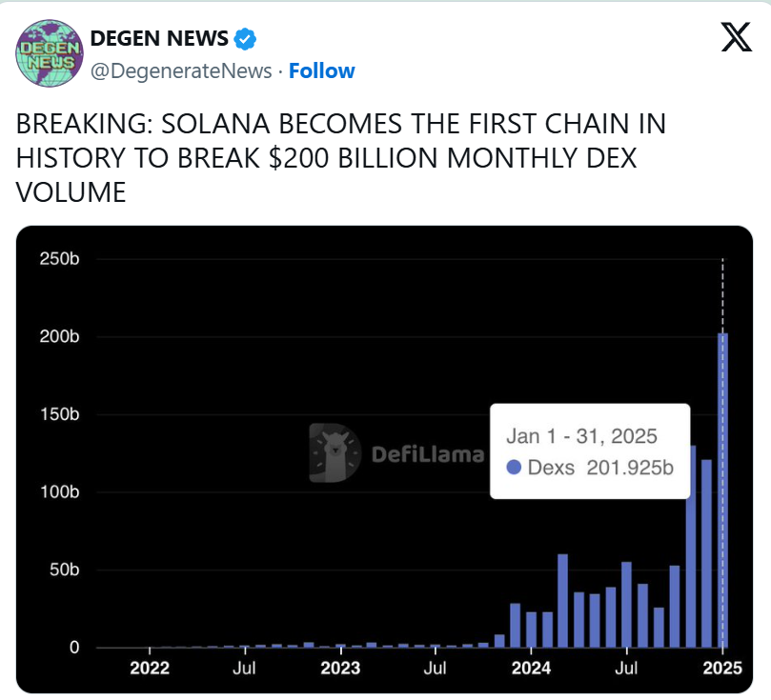Click the 2025 x-axis label
This screenshot has width=771, height=700.
tap(722, 668)
